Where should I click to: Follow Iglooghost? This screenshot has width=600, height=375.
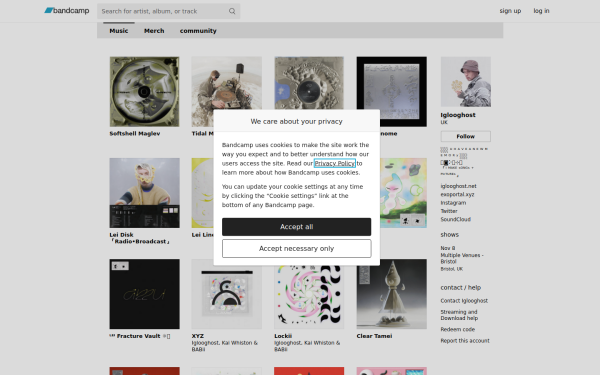[465, 136]
